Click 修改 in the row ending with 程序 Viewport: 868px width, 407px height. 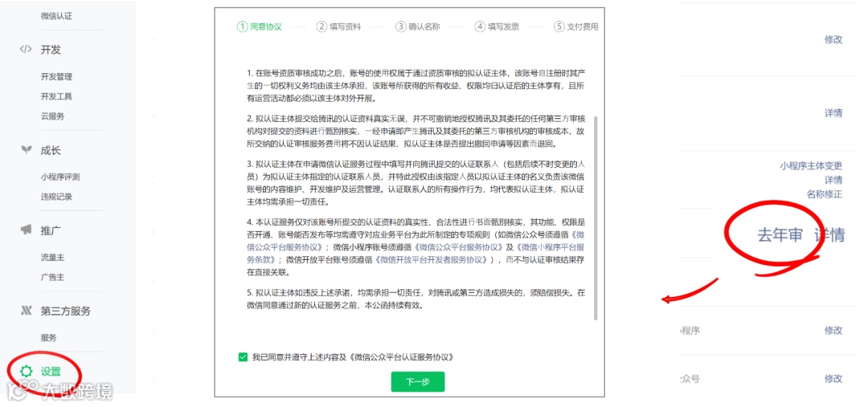833,330
